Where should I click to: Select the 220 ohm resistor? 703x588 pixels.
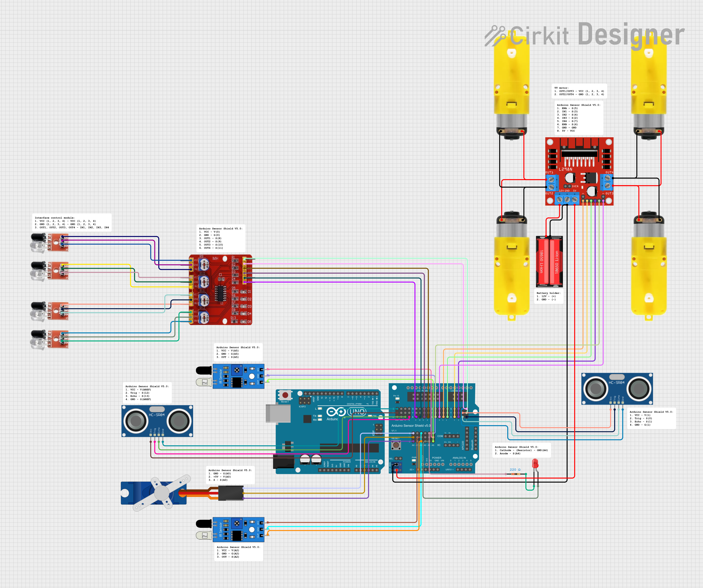[516, 474]
